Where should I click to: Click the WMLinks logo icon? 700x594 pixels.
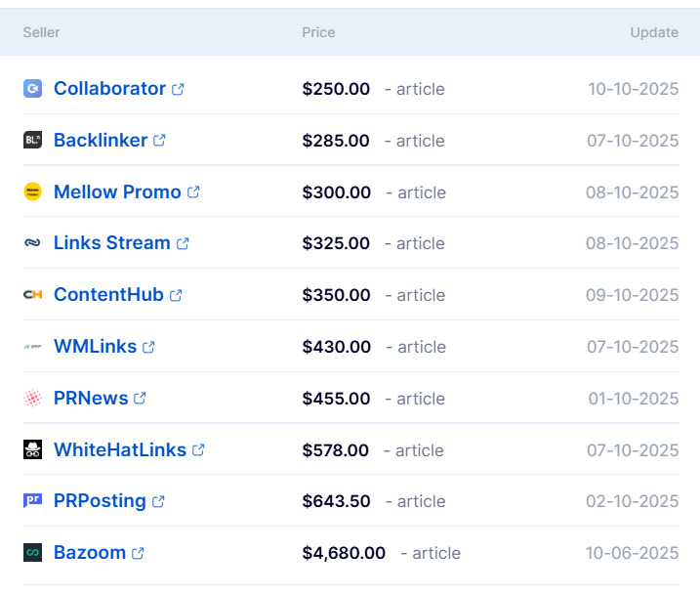coord(32,347)
